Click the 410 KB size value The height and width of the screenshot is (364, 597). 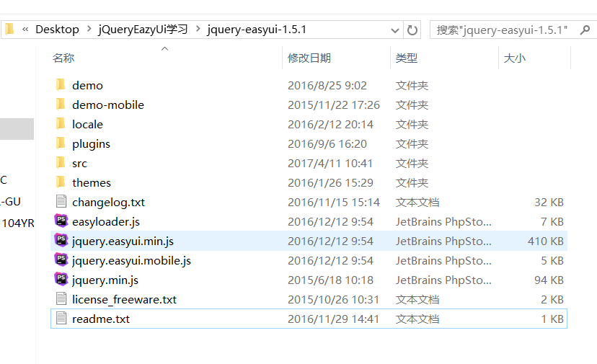point(546,241)
